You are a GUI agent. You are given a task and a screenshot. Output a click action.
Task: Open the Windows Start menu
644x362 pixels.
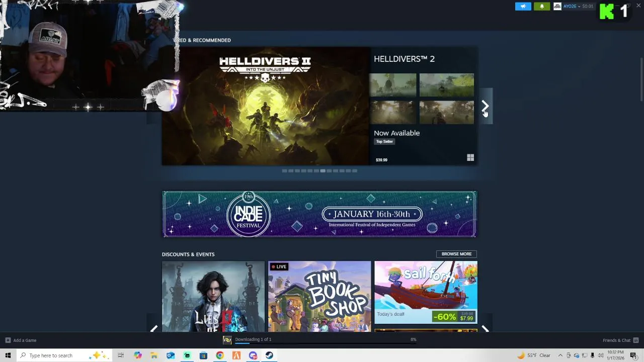click(x=8, y=355)
